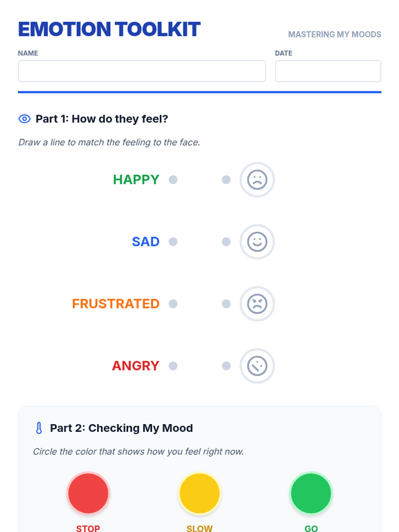Screen dimensions: 399x532
Task: Choose the green GO color circle
Action: tap(311, 493)
